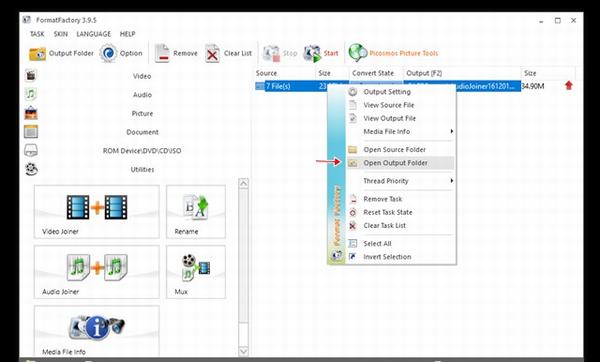This screenshot has height=362, width=600.
Task: Click the Picture category image icon
Action: point(31,113)
